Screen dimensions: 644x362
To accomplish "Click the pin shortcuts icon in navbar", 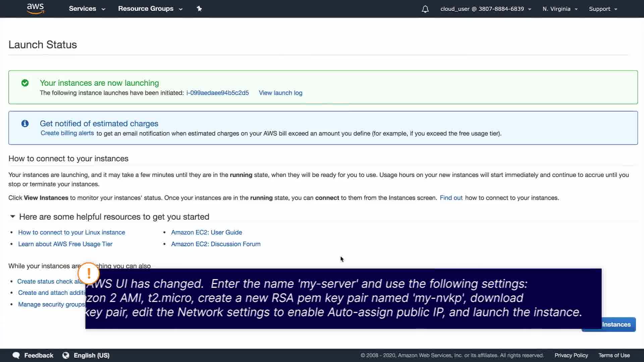I will [199, 9].
